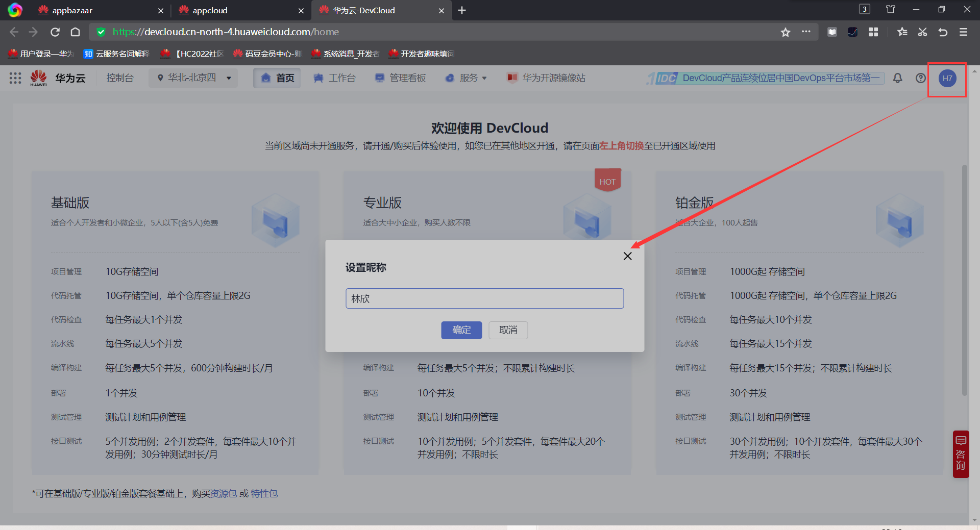Image resolution: width=980 pixels, height=530 pixels.
Task: Open a new browser tab
Action: 462,10
